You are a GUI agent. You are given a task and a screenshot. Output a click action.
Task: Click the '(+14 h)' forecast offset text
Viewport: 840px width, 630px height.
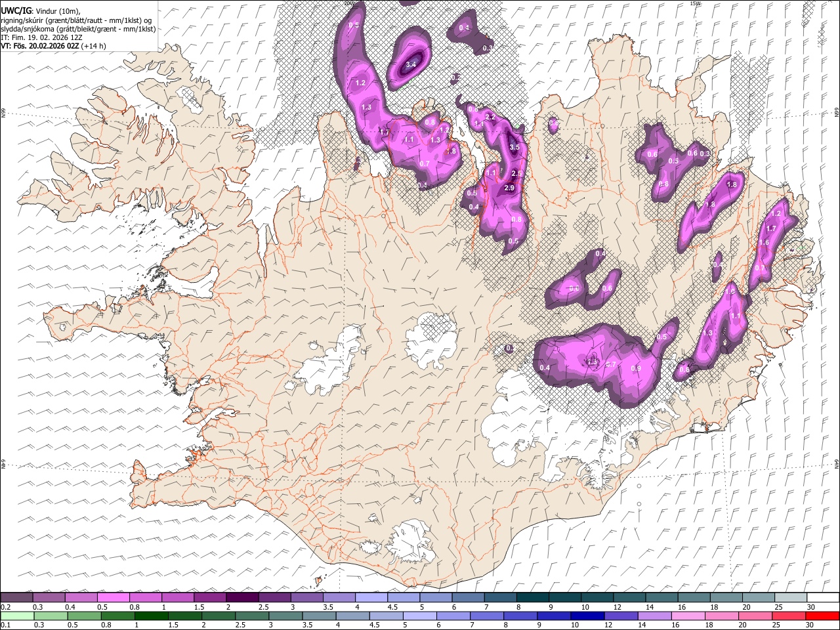pyautogui.click(x=94, y=46)
